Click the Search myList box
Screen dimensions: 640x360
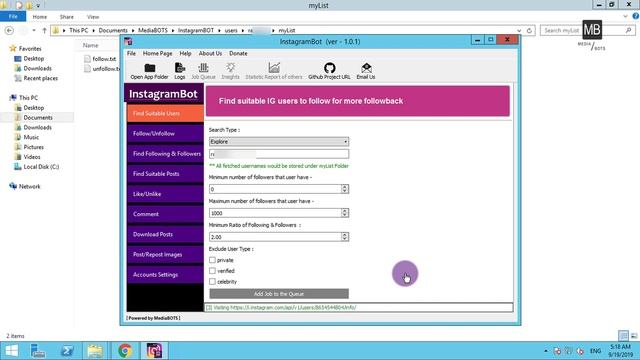587,31
